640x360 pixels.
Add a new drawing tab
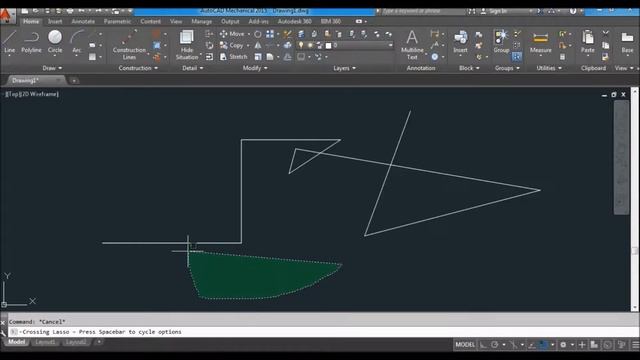73,81
